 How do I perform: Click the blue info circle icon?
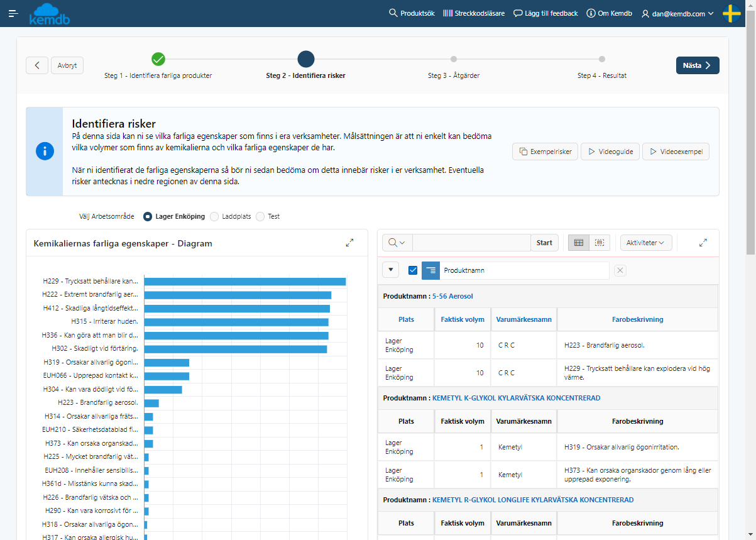click(x=45, y=152)
